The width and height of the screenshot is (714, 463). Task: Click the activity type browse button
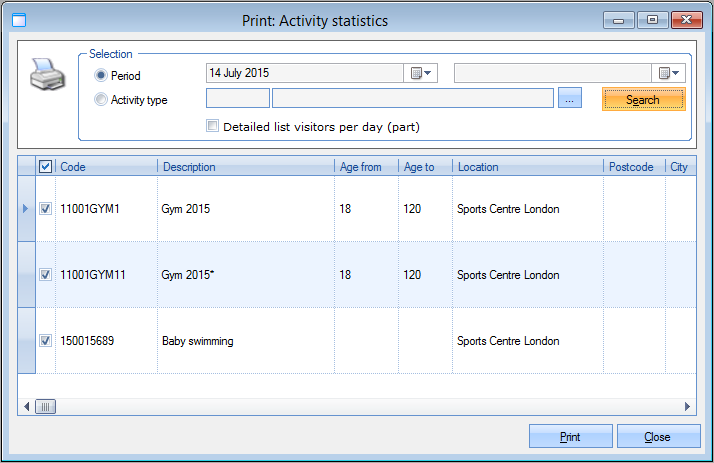tap(569, 99)
